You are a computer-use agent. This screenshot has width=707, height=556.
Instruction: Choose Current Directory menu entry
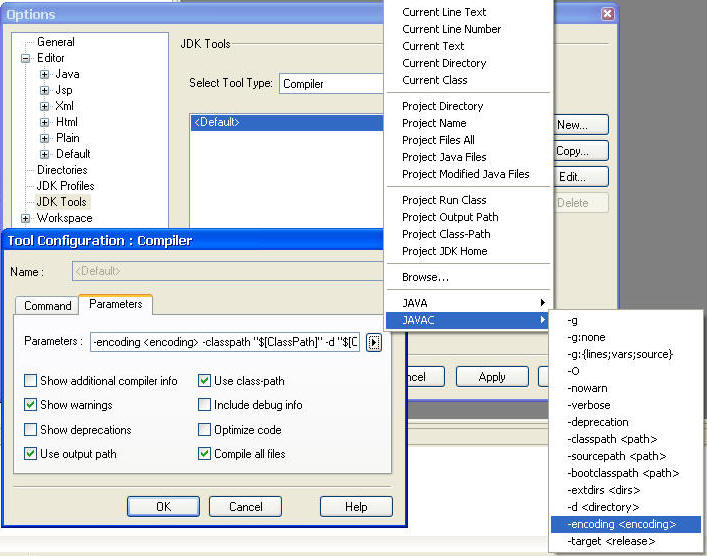469,63
